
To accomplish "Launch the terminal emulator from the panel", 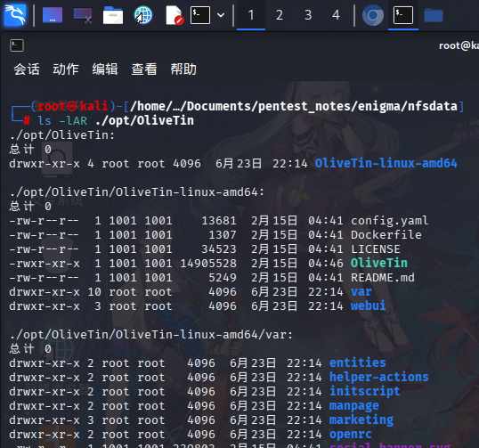I will 200,15.
